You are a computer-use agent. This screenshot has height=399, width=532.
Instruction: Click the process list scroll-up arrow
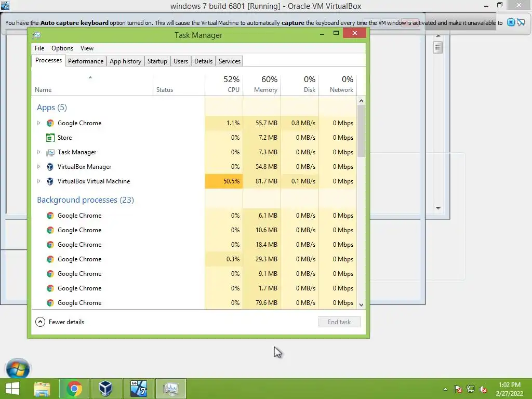coord(362,101)
